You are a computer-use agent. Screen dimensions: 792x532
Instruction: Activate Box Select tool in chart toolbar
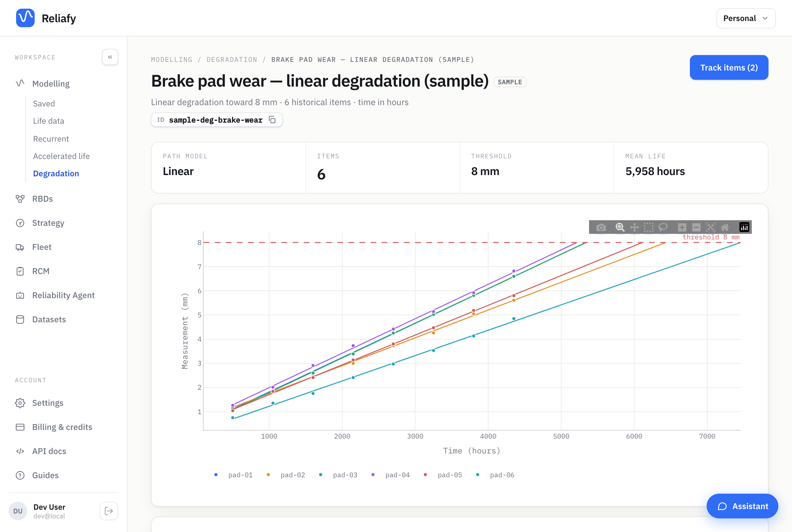pyautogui.click(x=648, y=227)
